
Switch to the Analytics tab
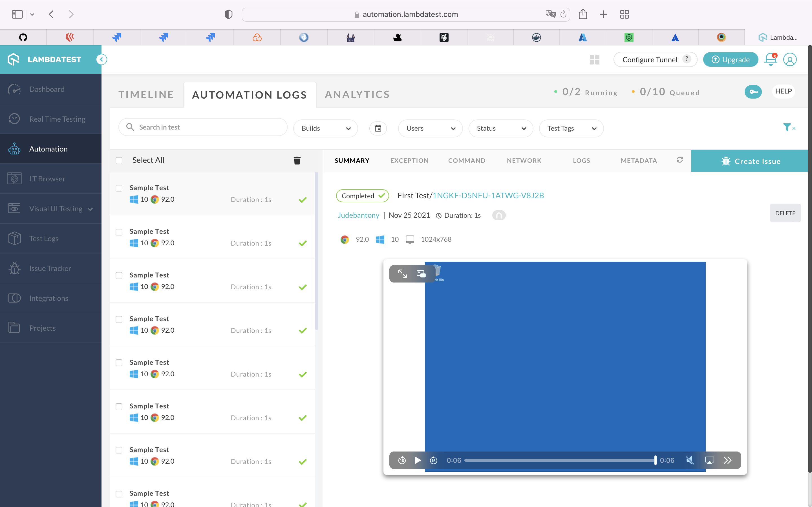[x=357, y=95]
